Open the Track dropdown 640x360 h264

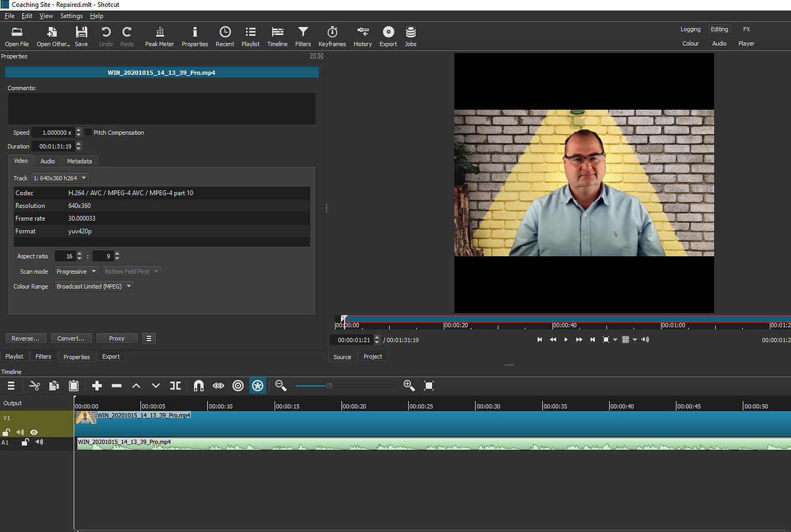click(x=60, y=178)
